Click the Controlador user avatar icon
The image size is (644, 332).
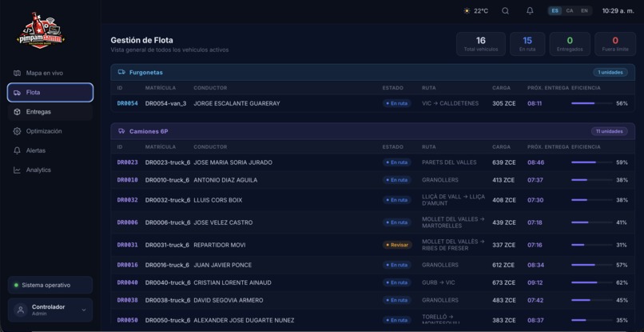tap(20, 310)
